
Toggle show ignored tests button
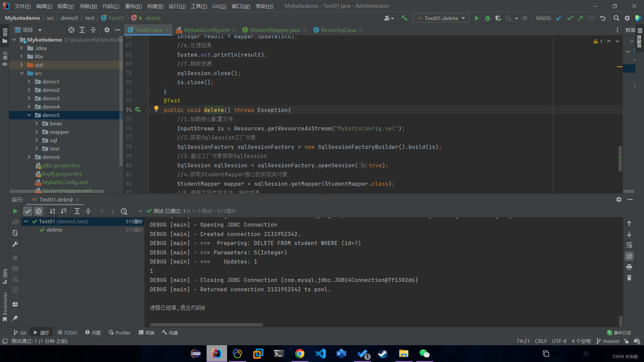pyautogui.click(x=39, y=211)
